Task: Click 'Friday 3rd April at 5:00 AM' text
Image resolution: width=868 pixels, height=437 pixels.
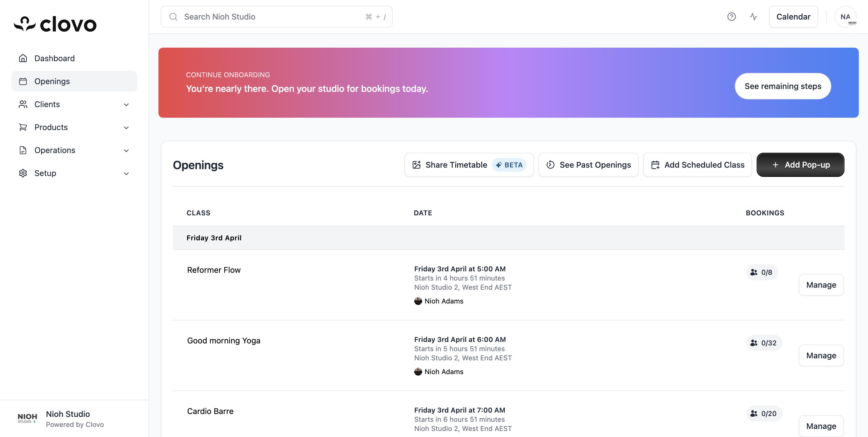Action: click(460, 269)
